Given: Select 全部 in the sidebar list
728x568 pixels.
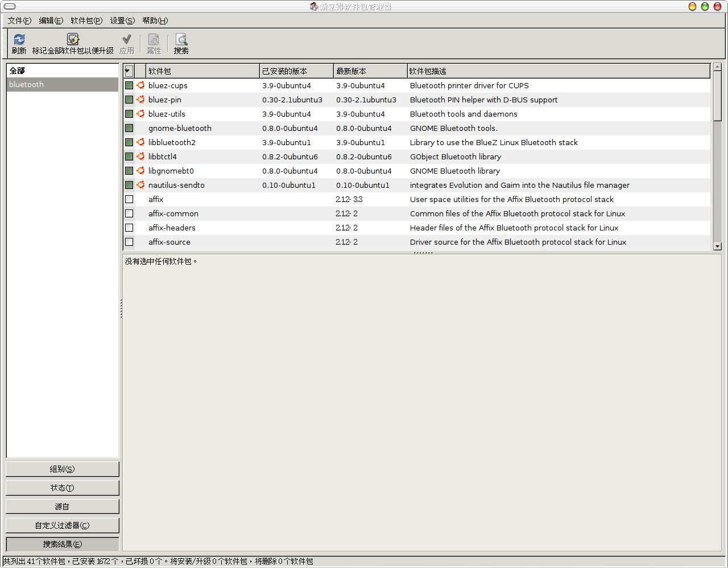Looking at the screenshot, I should (63, 71).
